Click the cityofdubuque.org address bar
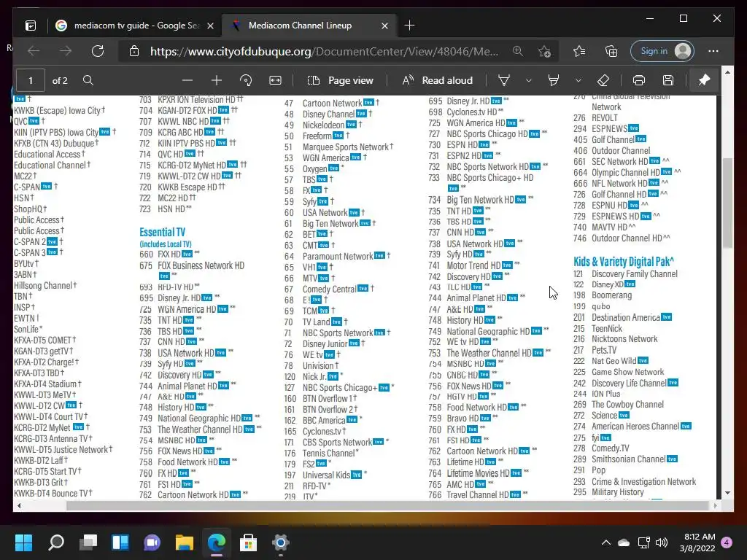 point(324,51)
